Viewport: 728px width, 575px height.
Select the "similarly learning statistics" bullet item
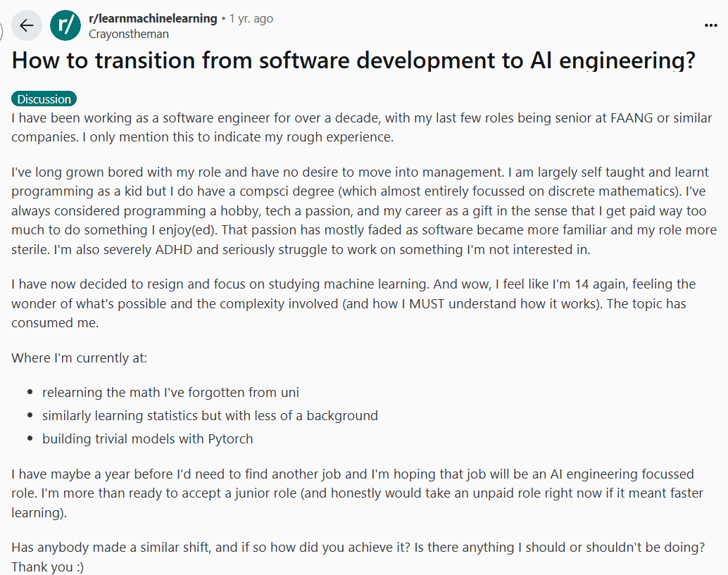click(x=210, y=415)
